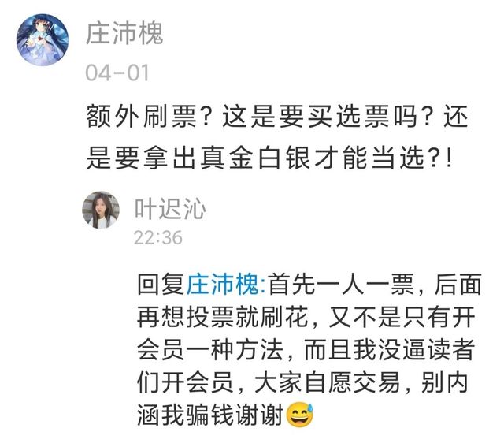Open 庄沛槐's anime avatar picture
The image size is (504, 443).
click(43, 40)
